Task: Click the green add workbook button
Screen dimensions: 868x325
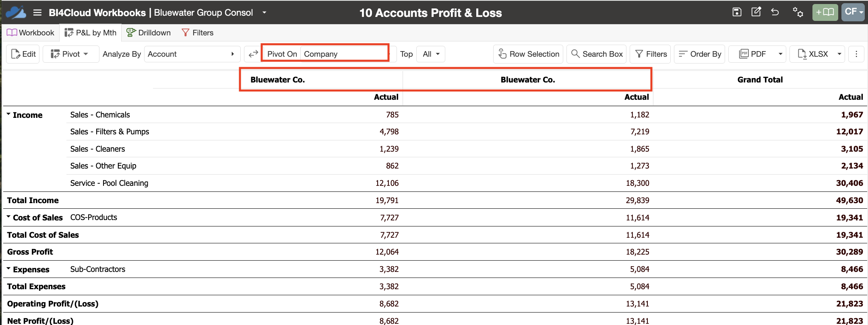Action: [x=825, y=12]
